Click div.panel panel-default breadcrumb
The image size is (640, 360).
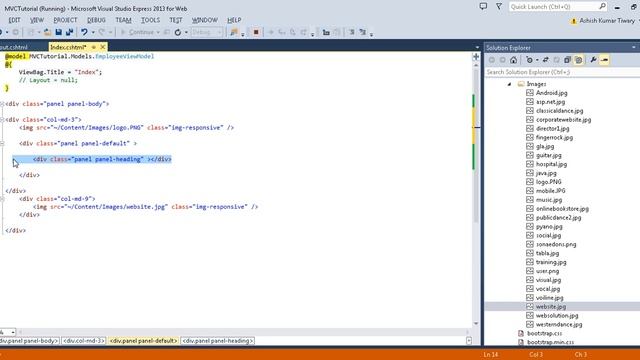143,341
